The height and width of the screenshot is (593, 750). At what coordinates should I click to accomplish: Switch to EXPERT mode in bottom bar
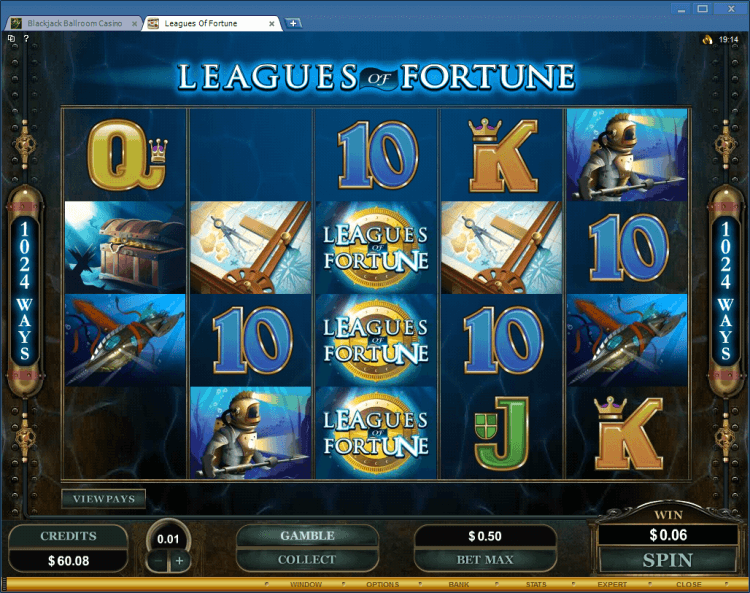click(x=612, y=584)
